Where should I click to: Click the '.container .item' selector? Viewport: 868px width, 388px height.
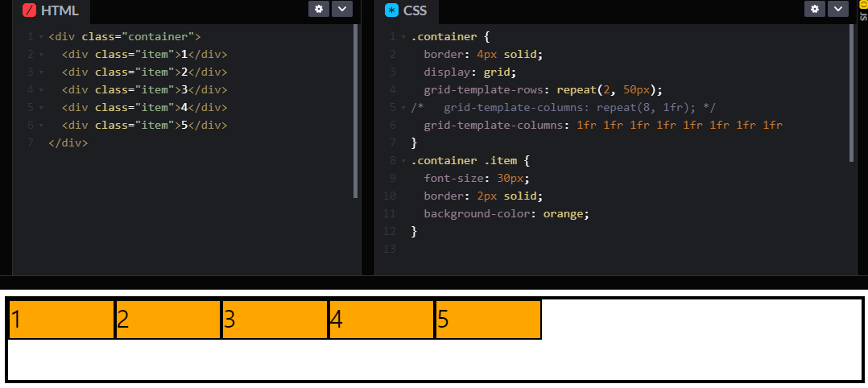click(x=463, y=160)
